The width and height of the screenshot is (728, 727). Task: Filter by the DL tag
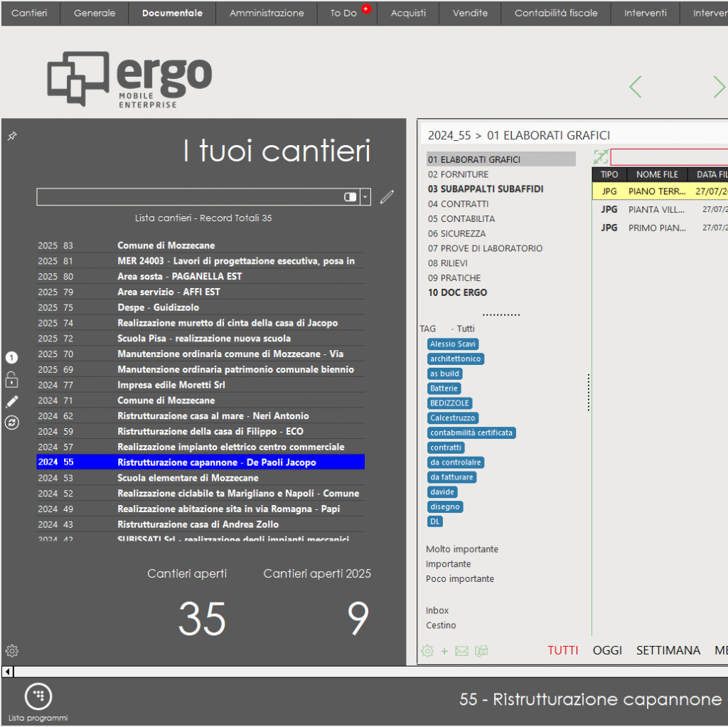click(435, 521)
